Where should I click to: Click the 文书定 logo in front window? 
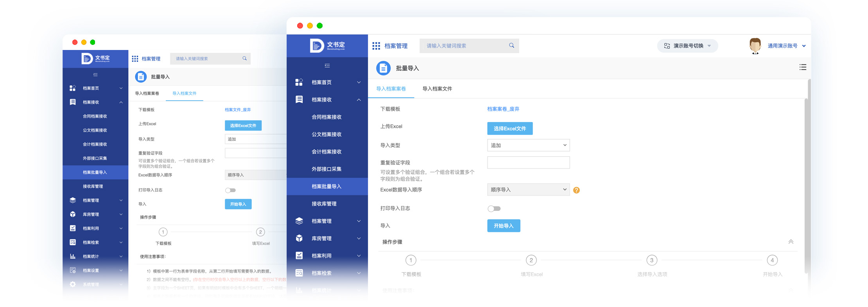[x=328, y=46]
